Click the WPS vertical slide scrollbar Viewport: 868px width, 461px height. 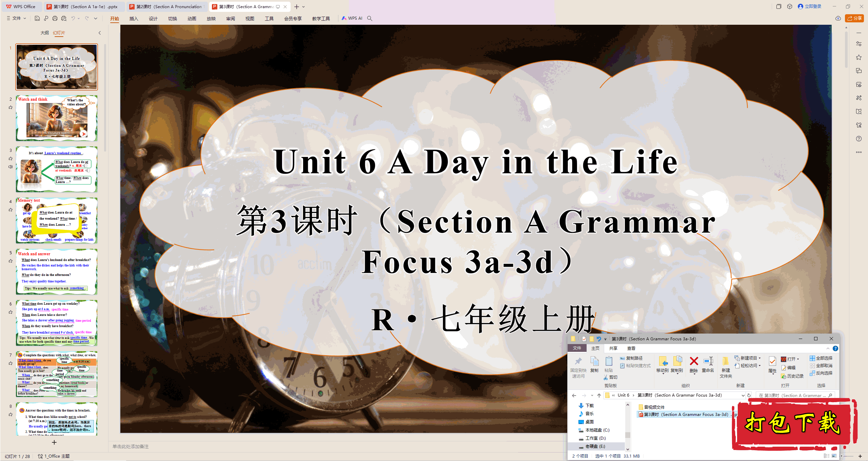click(x=846, y=49)
